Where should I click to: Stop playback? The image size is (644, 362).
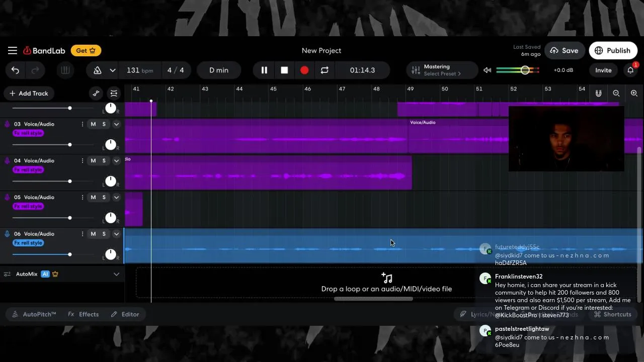(284, 70)
